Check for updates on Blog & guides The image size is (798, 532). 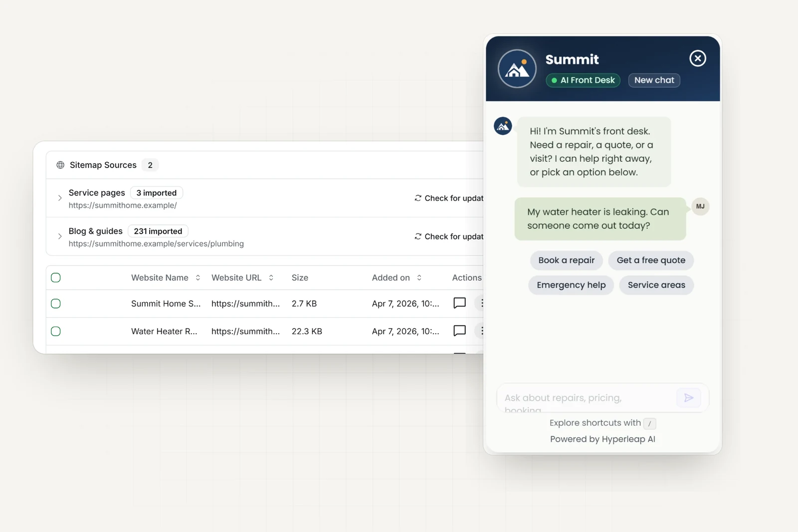click(x=449, y=236)
